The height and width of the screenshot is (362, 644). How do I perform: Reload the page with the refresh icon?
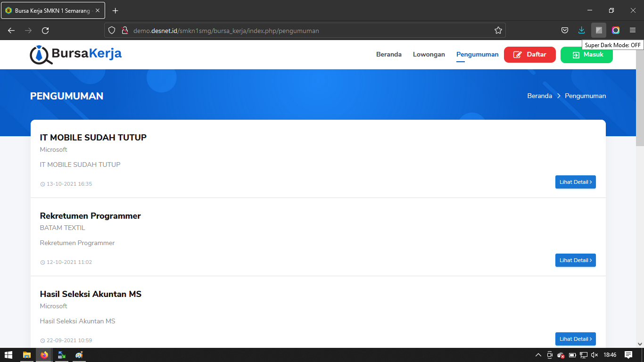(x=45, y=31)
